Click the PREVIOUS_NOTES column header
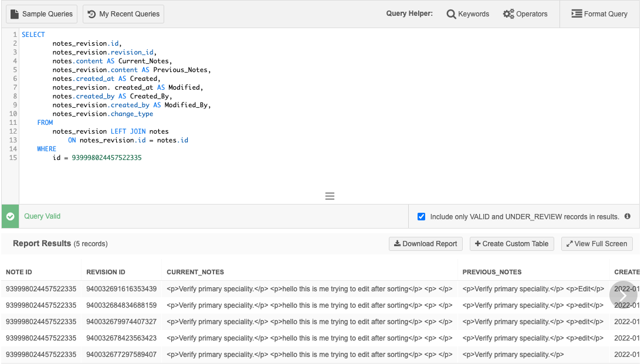 click(x=491, y=272)
